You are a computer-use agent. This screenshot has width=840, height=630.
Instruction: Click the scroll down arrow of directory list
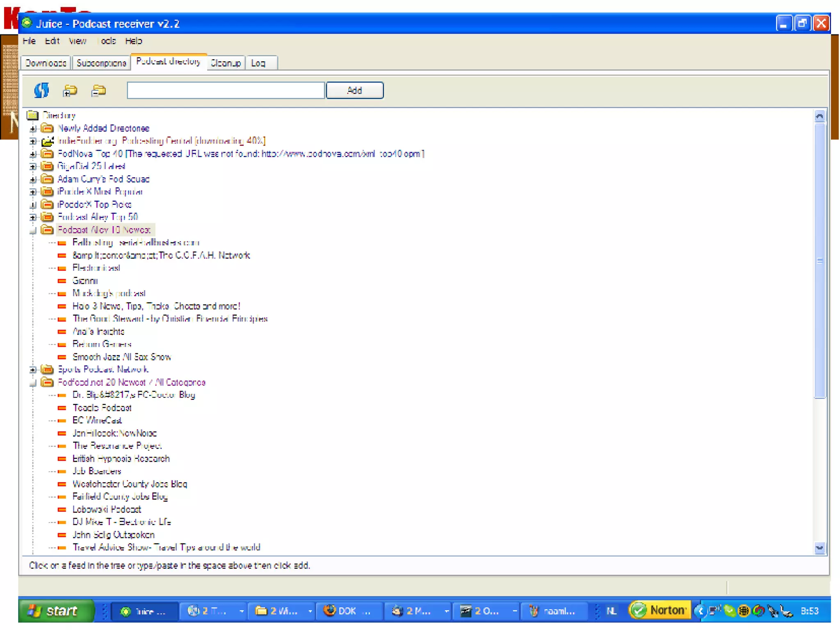click(819, 548)
